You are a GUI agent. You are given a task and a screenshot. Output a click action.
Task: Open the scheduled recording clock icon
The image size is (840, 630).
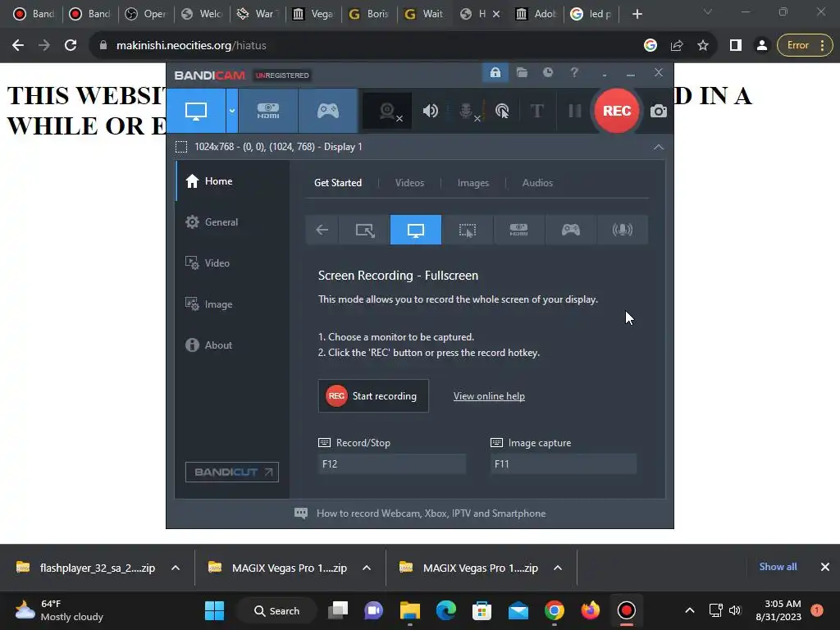(x=547, y=72)
